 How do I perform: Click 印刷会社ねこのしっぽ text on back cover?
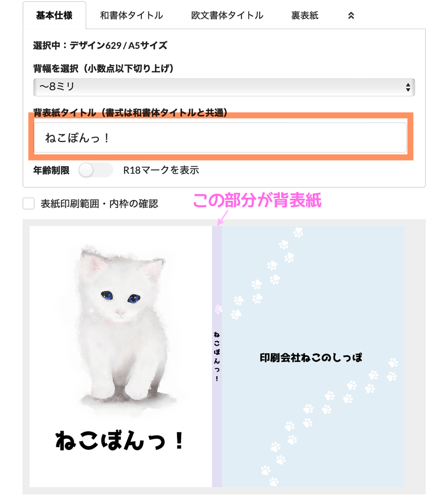pos(311,357)
